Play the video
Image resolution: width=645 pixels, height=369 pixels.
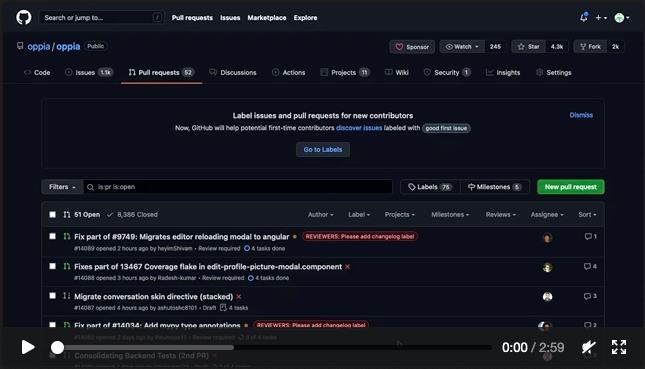[x=28, y=347]
